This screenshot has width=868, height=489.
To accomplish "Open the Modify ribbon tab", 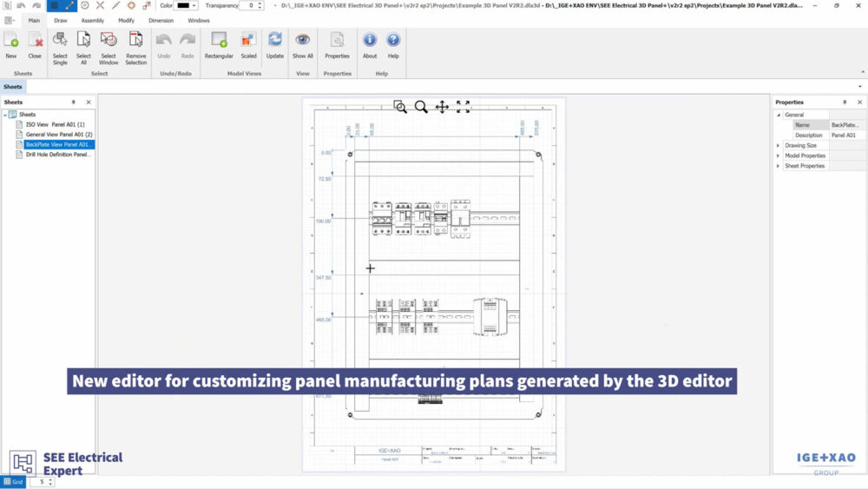I will pyautogui.click(x=126, y=21).
